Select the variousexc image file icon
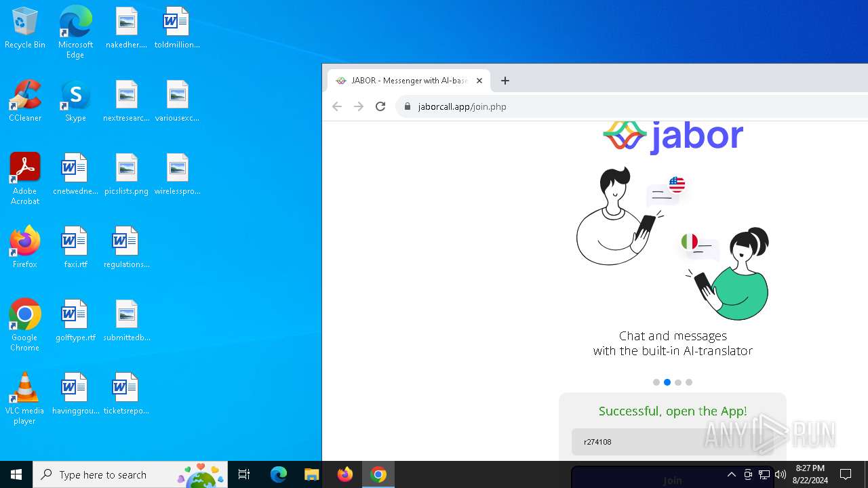The height and width of the screenshot is (488, 868). [177, 101]
